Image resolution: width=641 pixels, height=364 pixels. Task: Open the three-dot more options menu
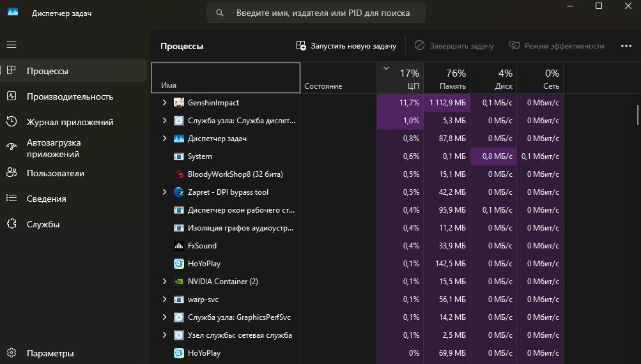pos(626,46)
